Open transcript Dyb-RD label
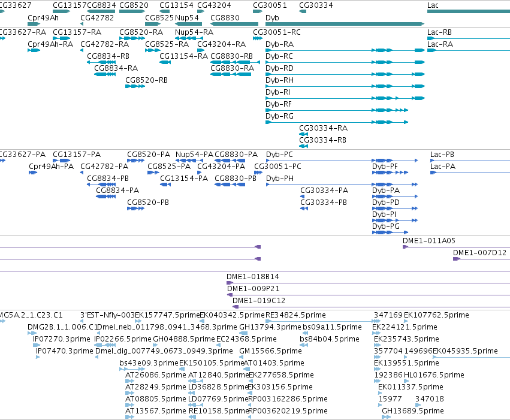 click(279, 68)
